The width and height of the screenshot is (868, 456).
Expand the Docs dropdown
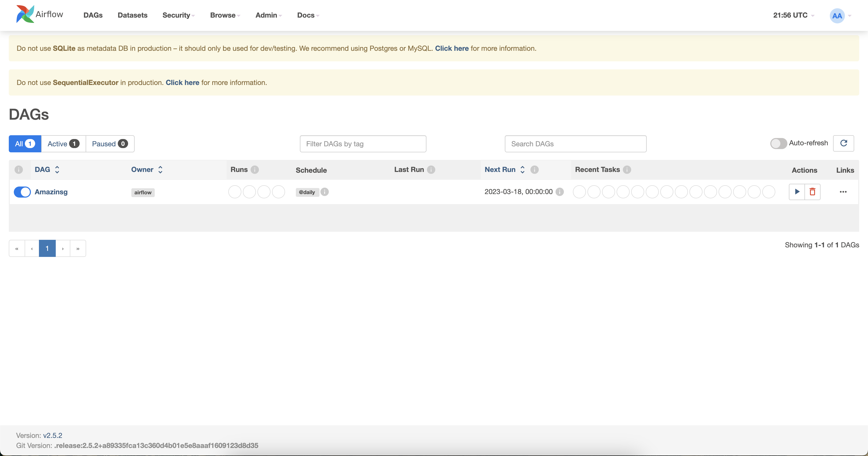[307, 15]
